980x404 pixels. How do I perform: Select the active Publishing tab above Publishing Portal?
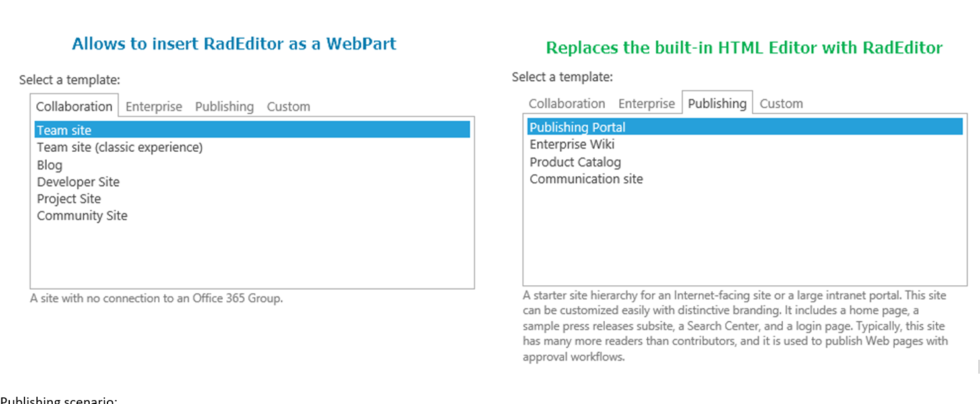[717, 104]
